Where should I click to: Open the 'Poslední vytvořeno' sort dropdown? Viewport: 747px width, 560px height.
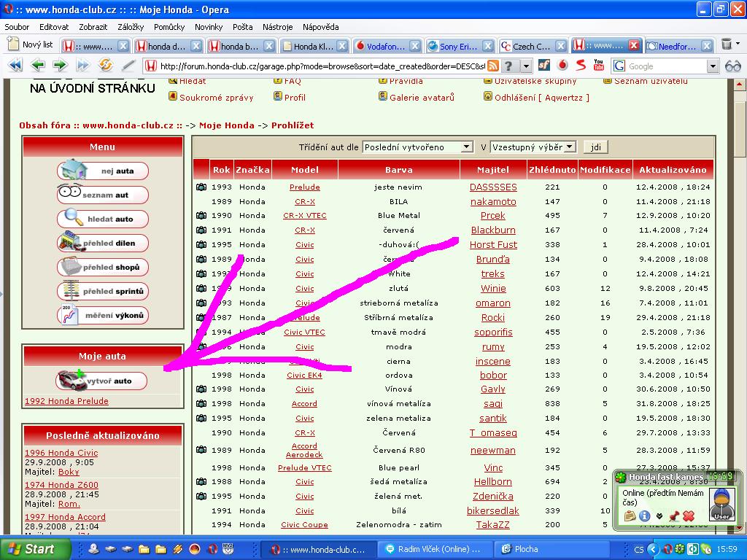tap(418, 147)
